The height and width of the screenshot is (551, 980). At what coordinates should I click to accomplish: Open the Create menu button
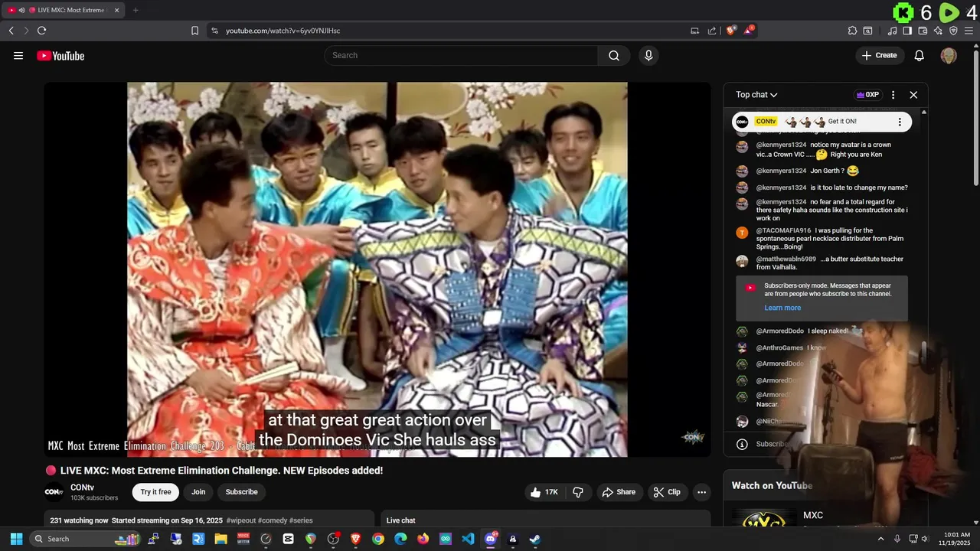coord(880,55)
